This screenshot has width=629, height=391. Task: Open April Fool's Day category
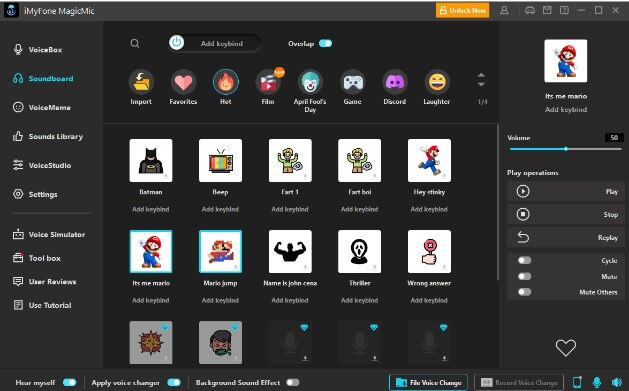(x=310, y=82)
